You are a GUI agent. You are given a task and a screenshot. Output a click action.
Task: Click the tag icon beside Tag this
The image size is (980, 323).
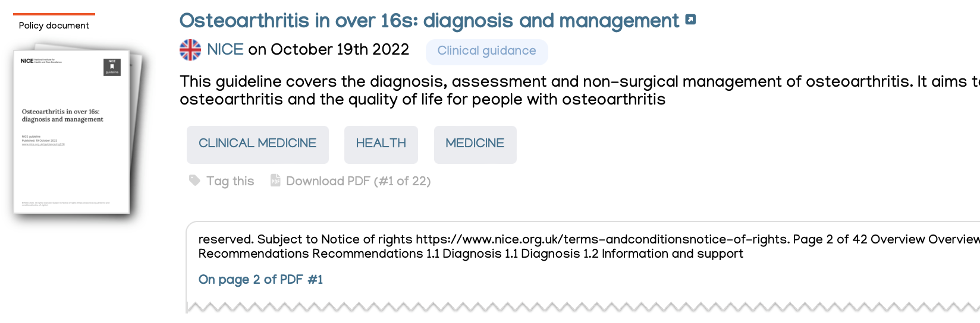[x=194, y=180]
